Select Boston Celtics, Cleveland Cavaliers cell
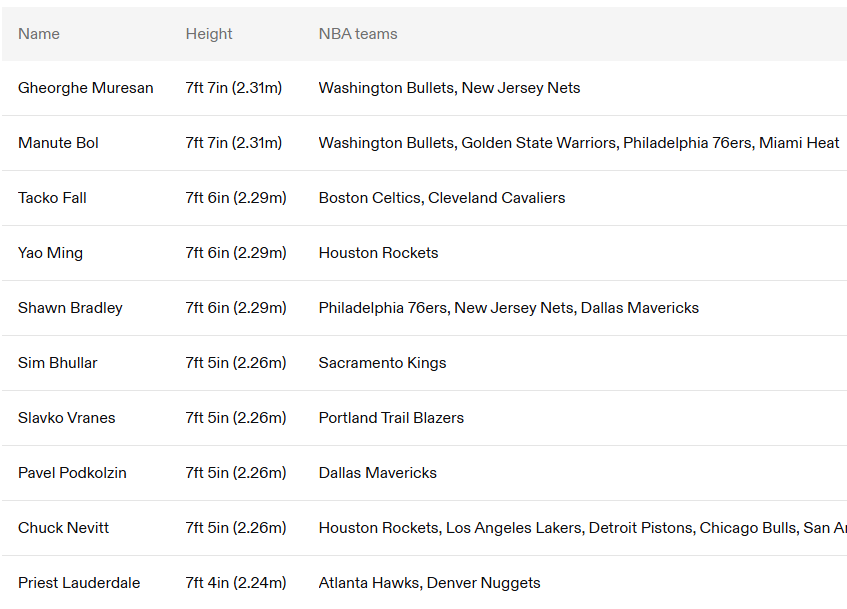The width and height of the screenshot is (847, 609). [x=442, y=198]
